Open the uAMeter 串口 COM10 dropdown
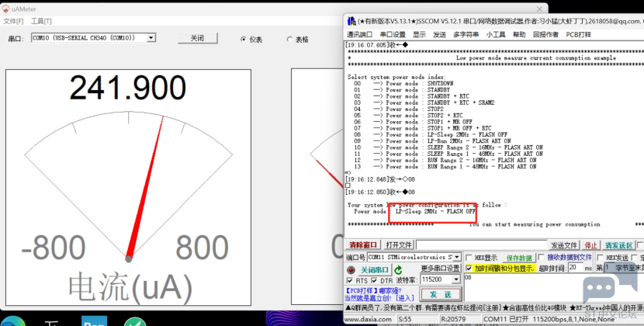The image size is (644, 326). point(151,38)
